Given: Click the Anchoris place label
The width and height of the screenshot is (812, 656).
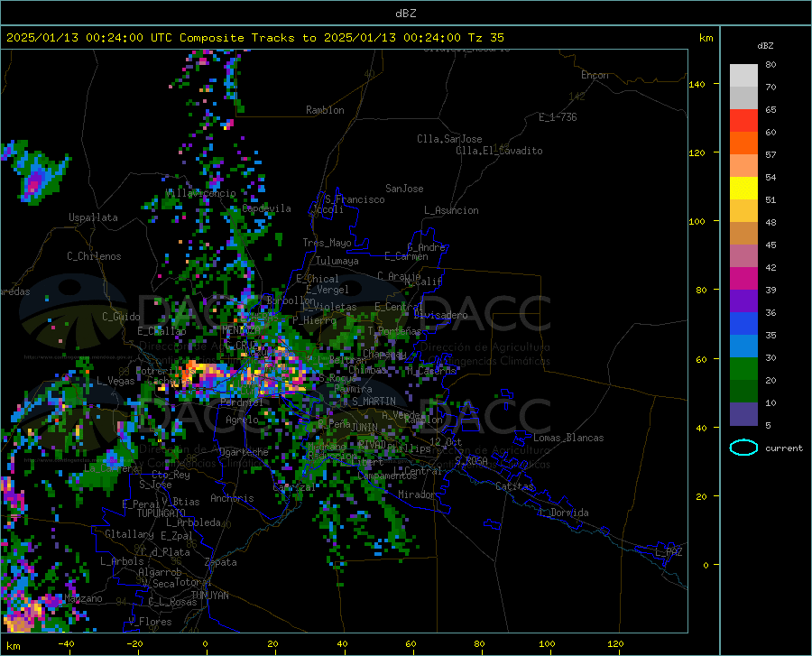Looking at the screenshot, I should (x=232, y=498).
